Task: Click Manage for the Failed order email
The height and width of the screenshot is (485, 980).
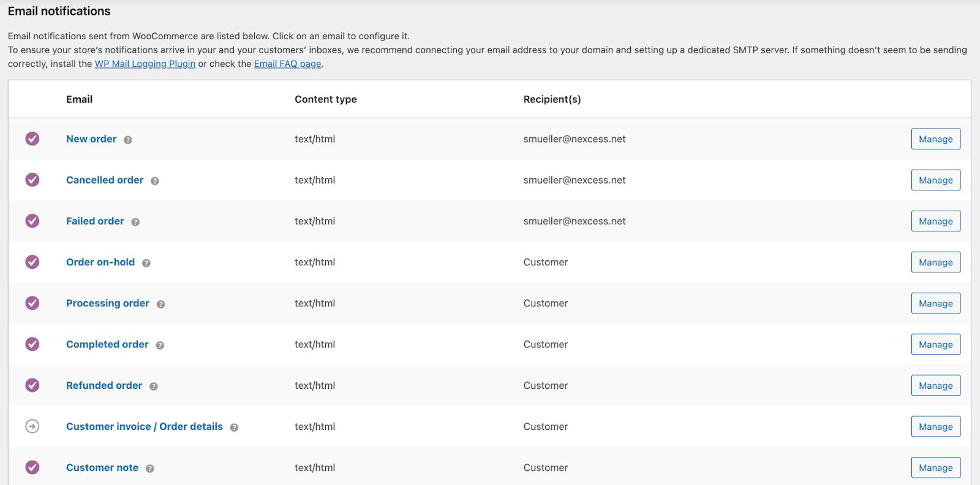Action: coord(935,221)
